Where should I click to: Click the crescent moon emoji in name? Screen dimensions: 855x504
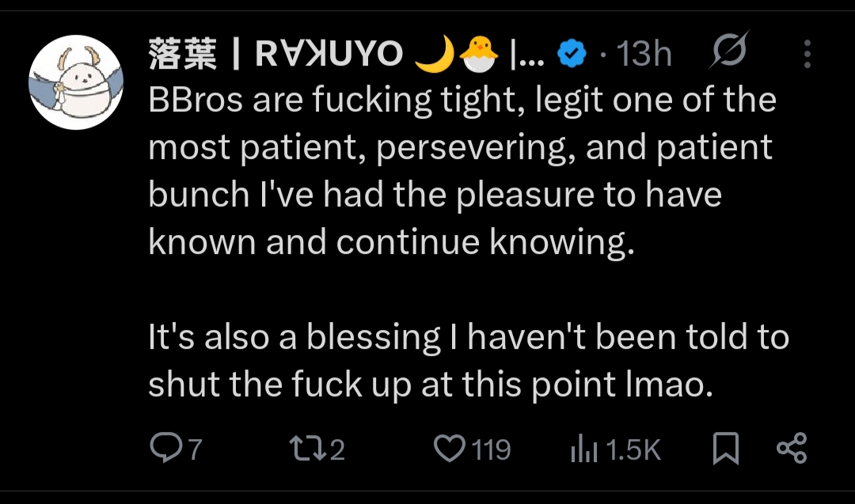pyautogui.click(x=434, y=53)
